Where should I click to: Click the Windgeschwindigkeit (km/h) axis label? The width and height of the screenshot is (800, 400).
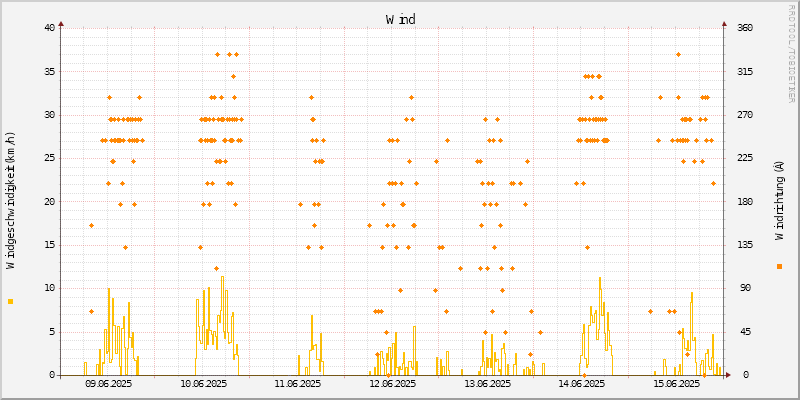click(x=11, y=201)
